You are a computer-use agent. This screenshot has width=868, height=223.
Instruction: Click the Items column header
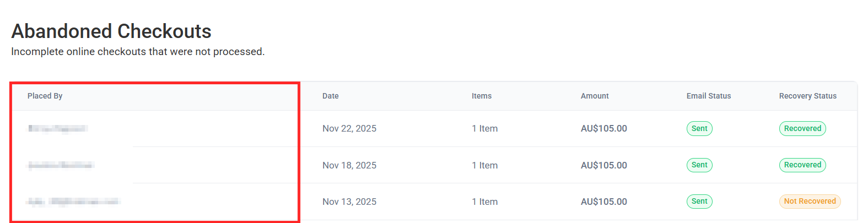pos(481,96)
